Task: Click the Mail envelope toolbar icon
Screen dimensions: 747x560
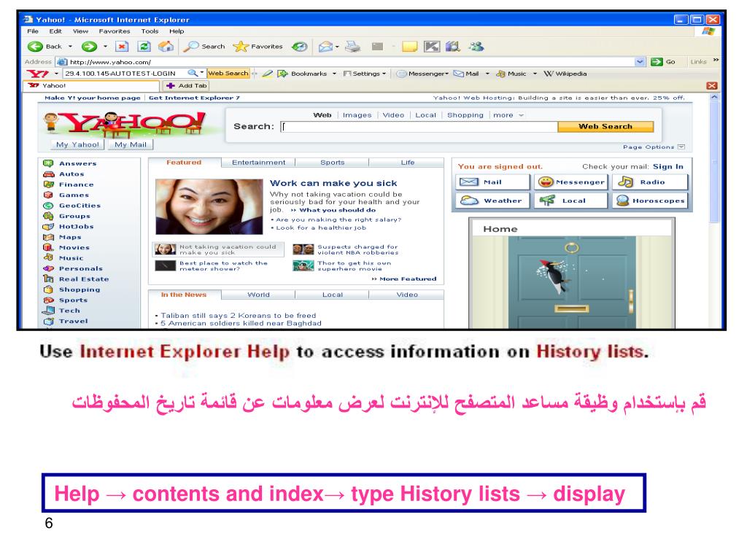Action: [x=325, y=46]
